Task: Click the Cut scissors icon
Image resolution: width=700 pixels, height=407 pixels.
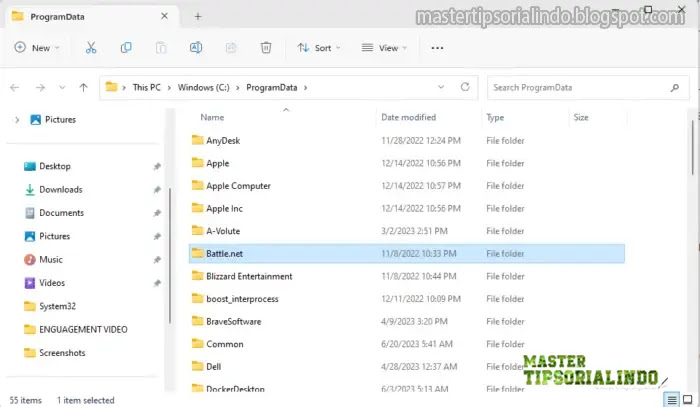Action: [x=91, y=48]
